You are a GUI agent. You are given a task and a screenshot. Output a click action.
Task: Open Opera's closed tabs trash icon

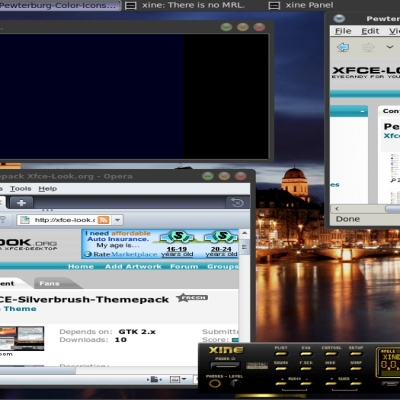(237, 202)
